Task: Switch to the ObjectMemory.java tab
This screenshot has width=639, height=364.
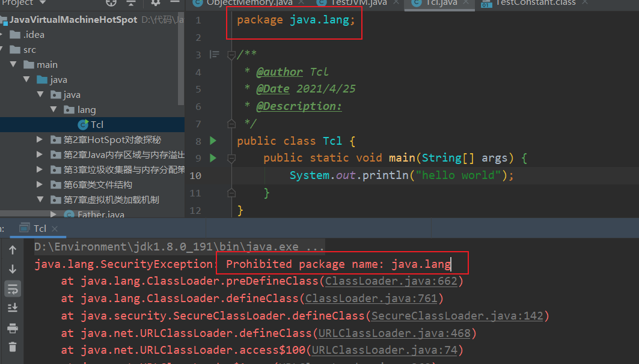Action: [x=249, y=3]
